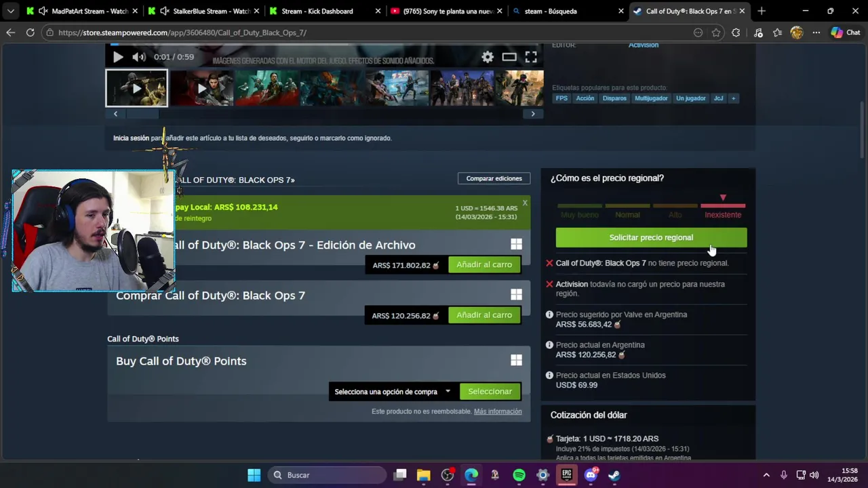868x488 pixels.
Task: Switch to MadPatArt Stream tab
Action: tap(83, 12)
